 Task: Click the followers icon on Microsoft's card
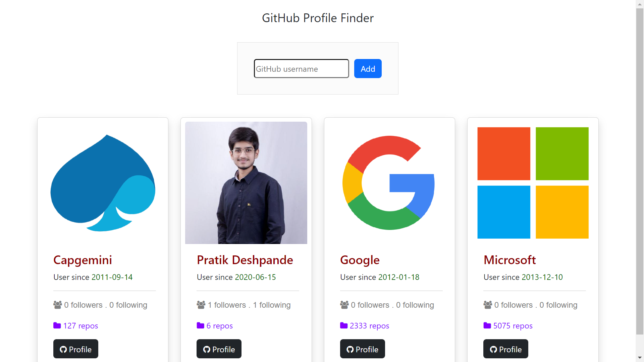click(487, 305)
